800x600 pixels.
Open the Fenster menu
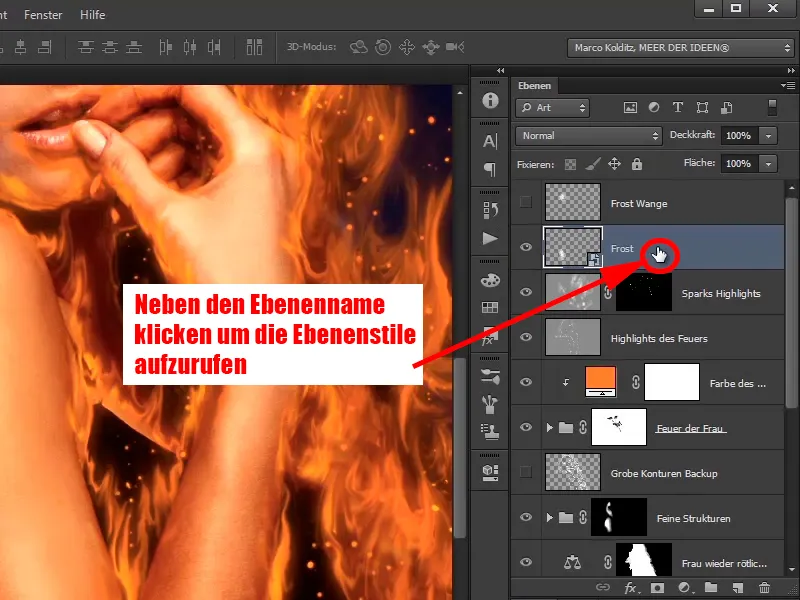click(x=43, y=15)
